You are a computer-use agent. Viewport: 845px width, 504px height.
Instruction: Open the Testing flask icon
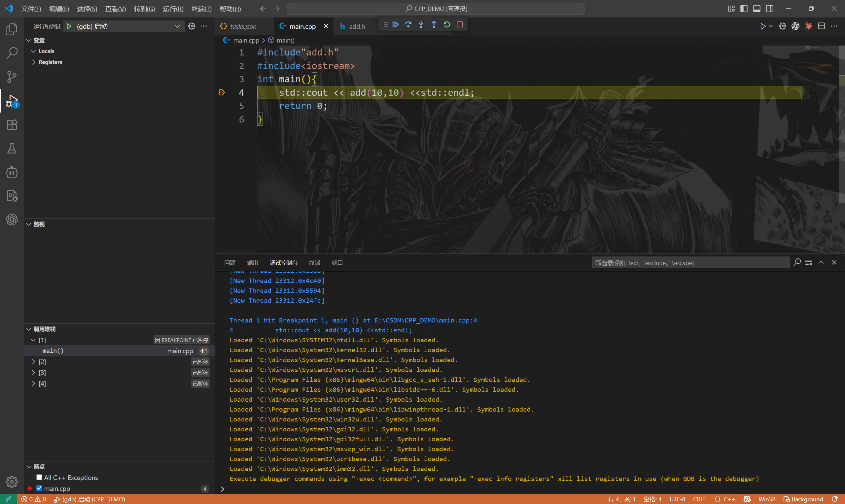coord(12,149)
